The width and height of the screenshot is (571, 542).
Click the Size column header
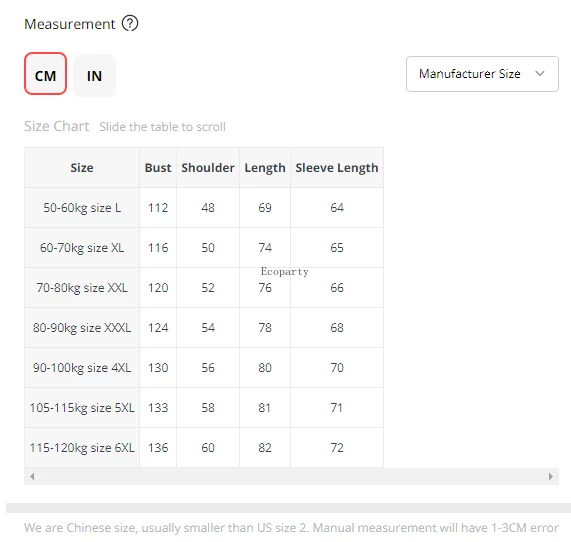coord(82,168)
